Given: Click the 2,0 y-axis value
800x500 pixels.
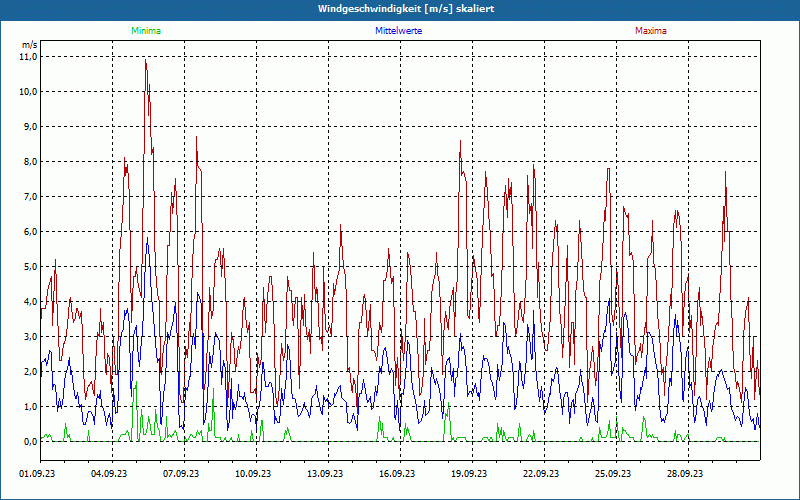Looking at the screenshot, I should click(31, 371).
